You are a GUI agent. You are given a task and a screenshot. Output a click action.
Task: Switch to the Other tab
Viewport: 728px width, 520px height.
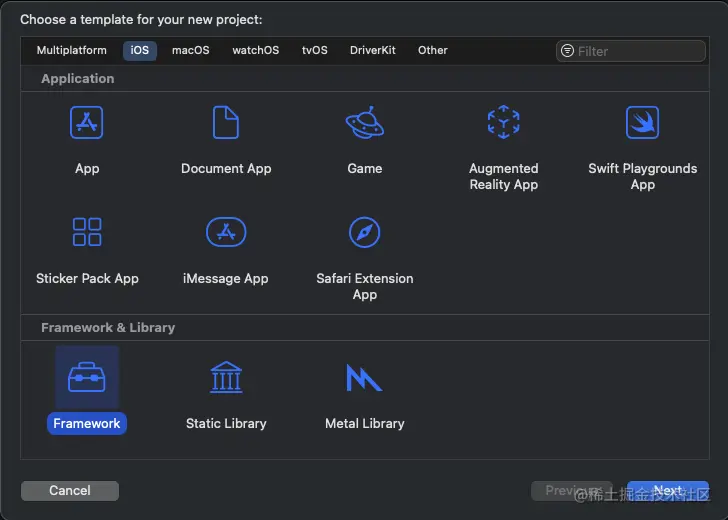[433, 50]
